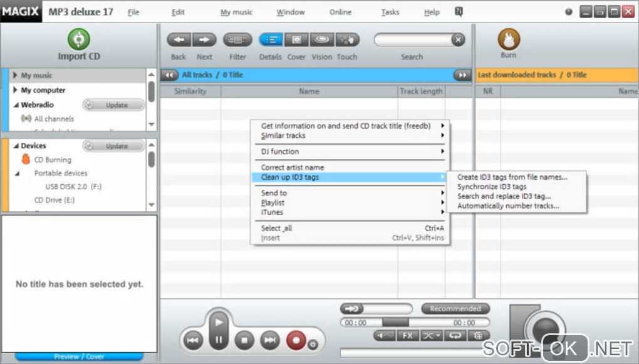Open the Tasks menu
The width and height of the screenshot is (639, 364).
[390, 13]
